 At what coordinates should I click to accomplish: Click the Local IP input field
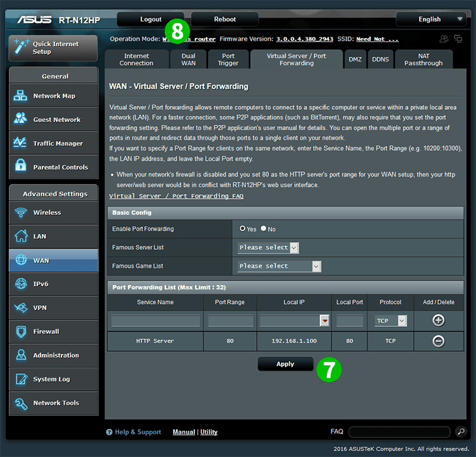click(x=290, y=321)
